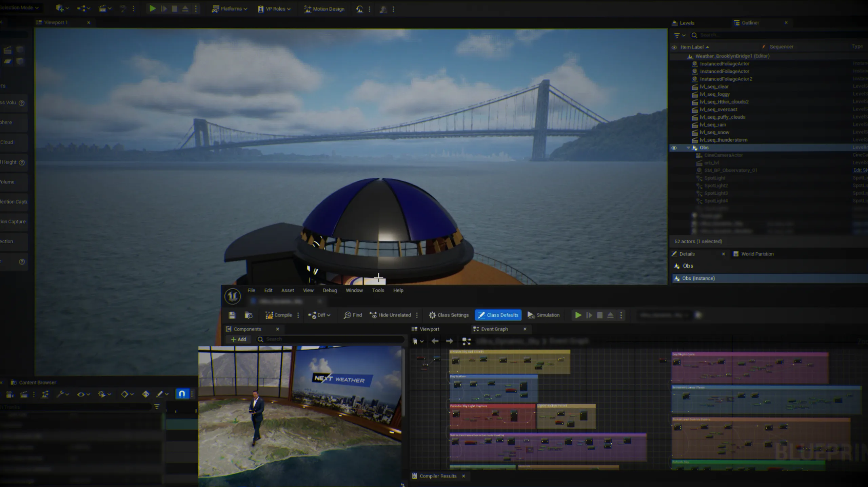Sort by the Item Label column header

click(692, 47)
